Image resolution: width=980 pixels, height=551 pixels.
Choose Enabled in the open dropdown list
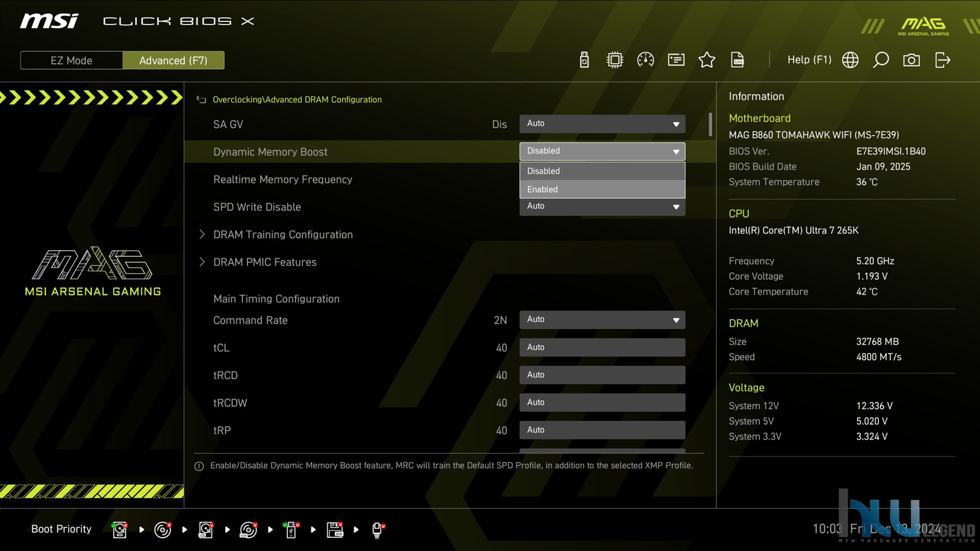click(602, 189)
